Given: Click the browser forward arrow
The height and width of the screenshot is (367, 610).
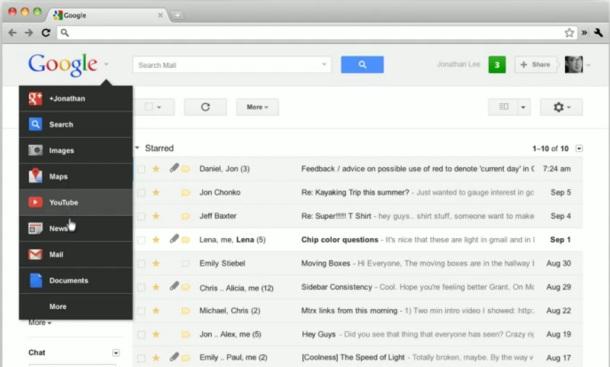Looking at the screenshot, I should pos(29,33).
